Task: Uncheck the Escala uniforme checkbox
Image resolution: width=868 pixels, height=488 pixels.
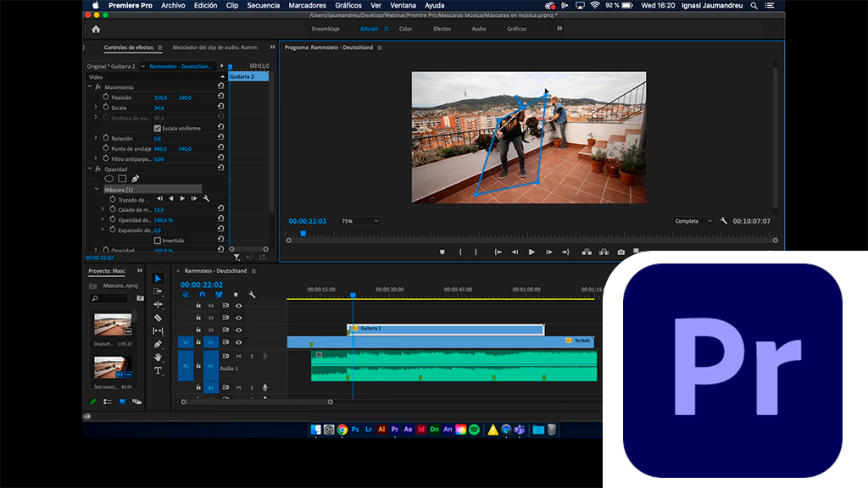Action: [157, 128]
